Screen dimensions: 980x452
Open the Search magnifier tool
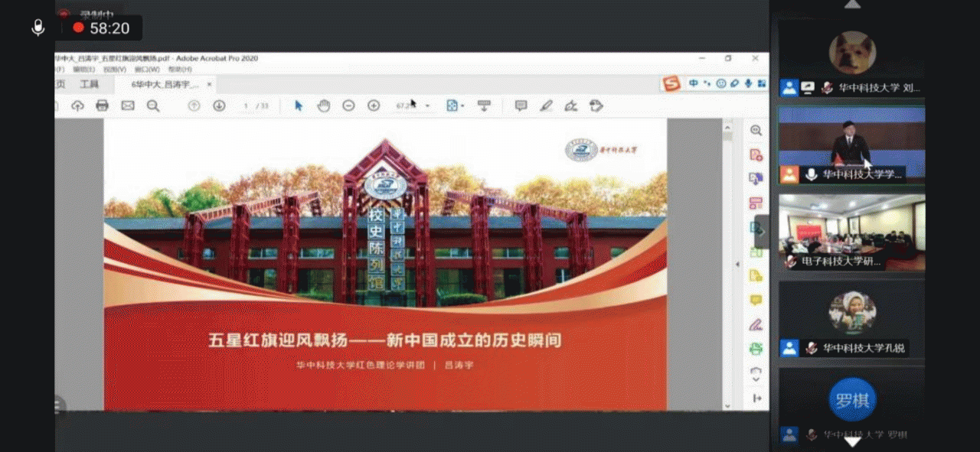(153, 106)
